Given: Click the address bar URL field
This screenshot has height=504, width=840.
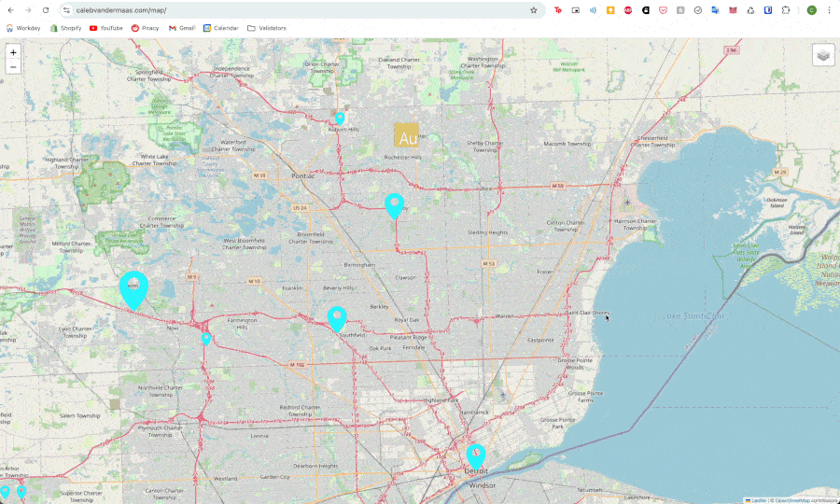Looking at the screenshot, I should [280, 10].
